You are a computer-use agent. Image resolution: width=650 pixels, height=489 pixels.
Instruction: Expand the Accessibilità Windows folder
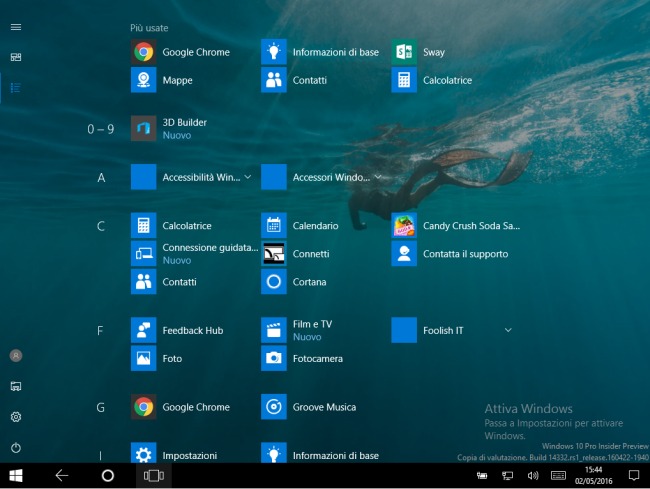click(192, 177)
